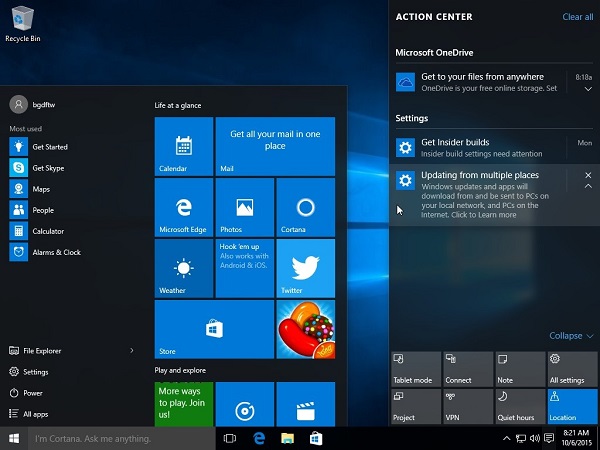Image resolution: width=600 pixels, height=450 pixels.
Task: Click the Connect quick action
Action: coord(468,369)
